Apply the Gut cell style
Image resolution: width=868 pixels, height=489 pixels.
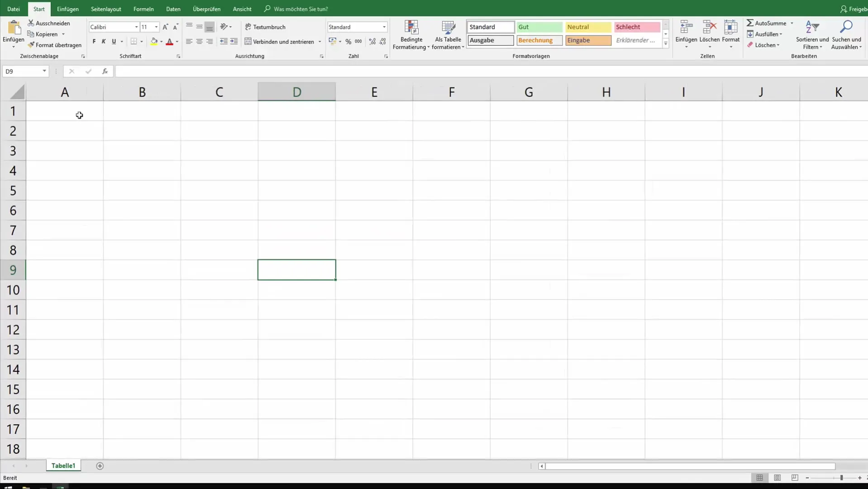pos(539,27)
